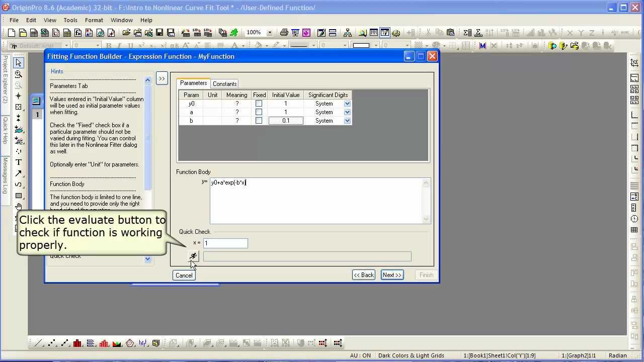644x362 pixels.
Task: Open the Tools menu
Action: coord(70,20)
